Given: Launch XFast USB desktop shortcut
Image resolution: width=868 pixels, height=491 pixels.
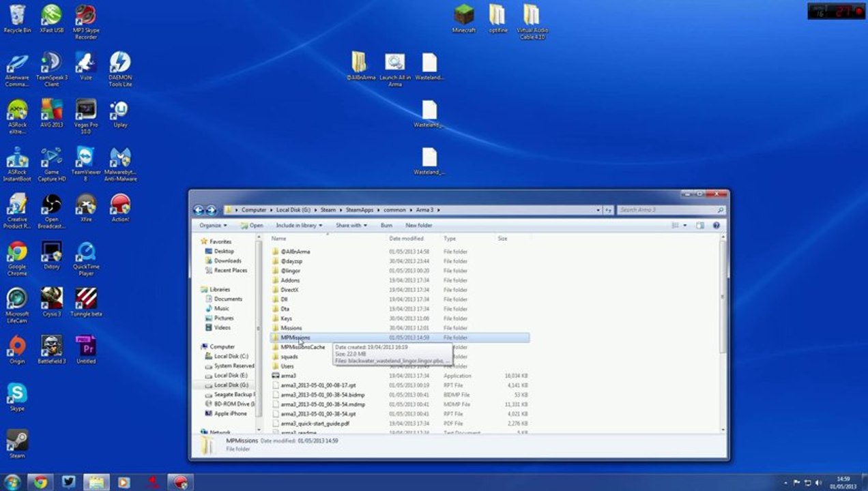Looking at the screenshot, I should [51, 18].
